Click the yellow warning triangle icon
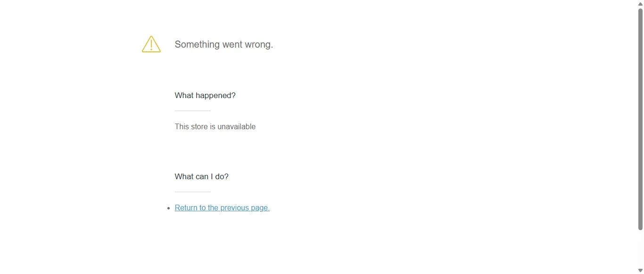The height and width of the screenshot is (274, 644). tap(151, 44)
